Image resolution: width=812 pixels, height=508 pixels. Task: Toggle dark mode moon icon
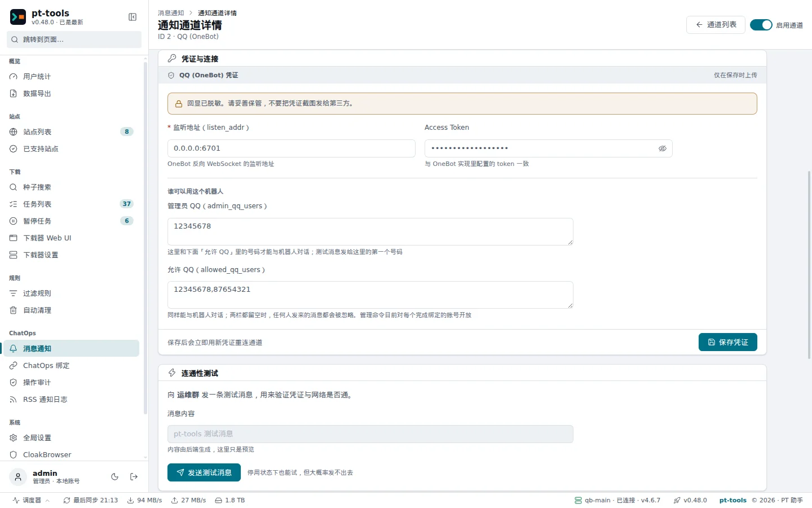(115, 477)
